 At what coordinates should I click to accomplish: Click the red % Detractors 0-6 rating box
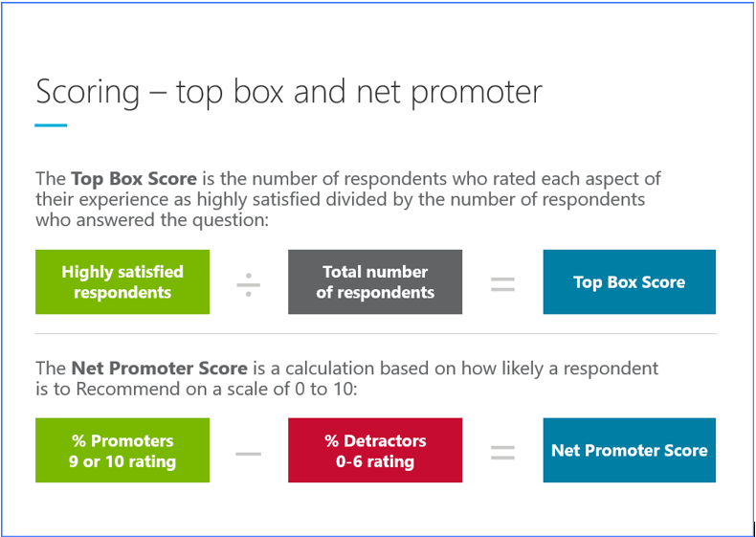(375, 450)
